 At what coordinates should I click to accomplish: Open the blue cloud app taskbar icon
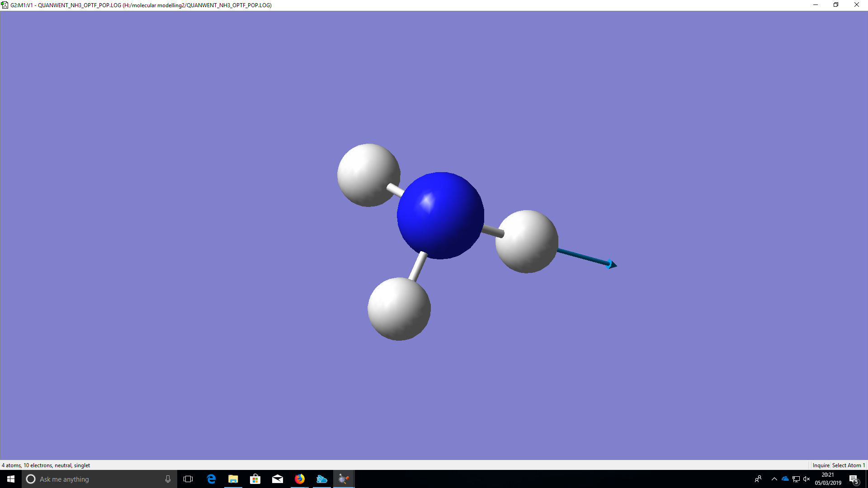coord(321,479)
